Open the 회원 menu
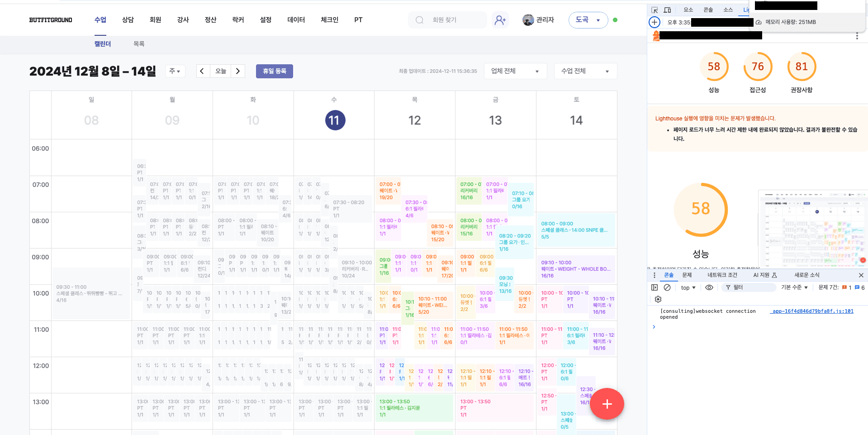The image size is (868, 435). 155,20
